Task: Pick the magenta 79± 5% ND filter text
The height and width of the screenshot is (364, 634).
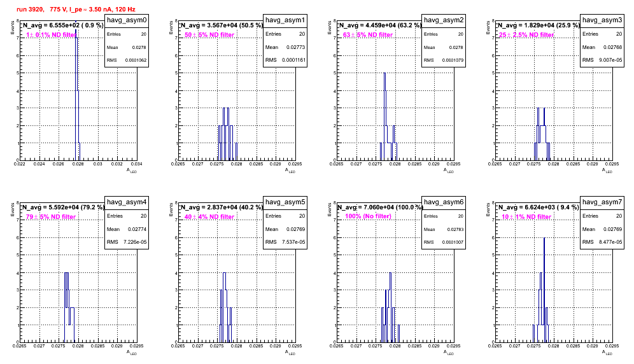Action: (51, 217)
